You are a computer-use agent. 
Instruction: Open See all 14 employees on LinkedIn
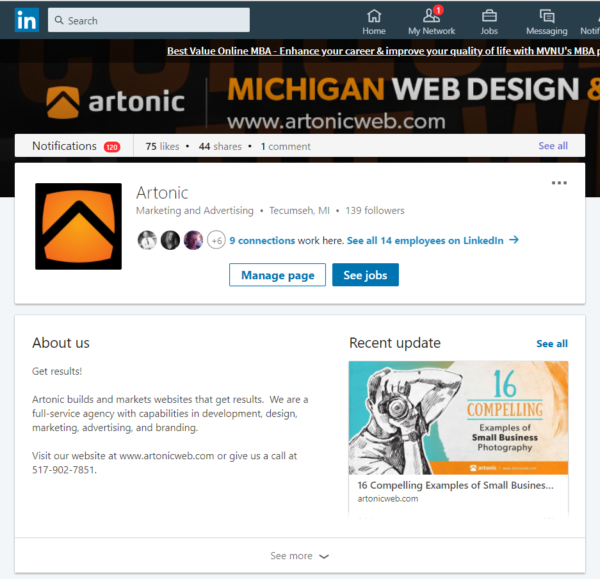[x=425, y=240]
